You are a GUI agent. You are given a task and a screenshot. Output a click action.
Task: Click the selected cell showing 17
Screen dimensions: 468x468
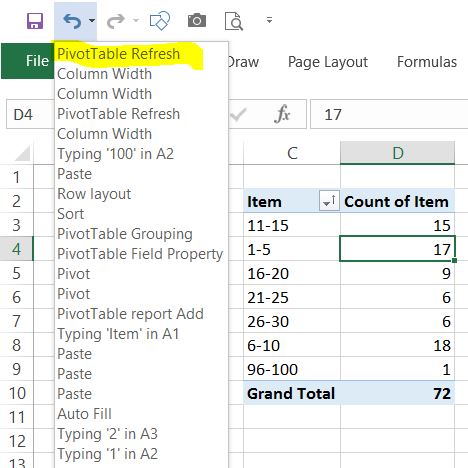click(x=397, y=249)
